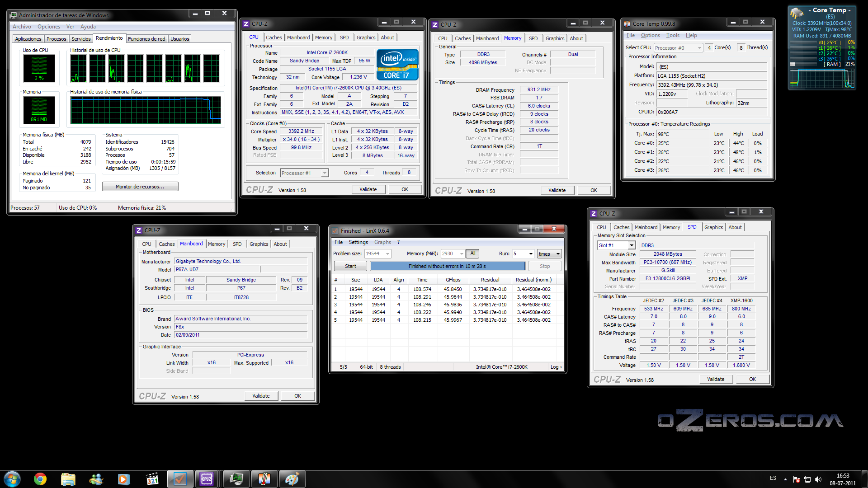Switch to LinX via its checkmark taskbar icon
This screenshot has width=868, height=488.
click(180, 479)
